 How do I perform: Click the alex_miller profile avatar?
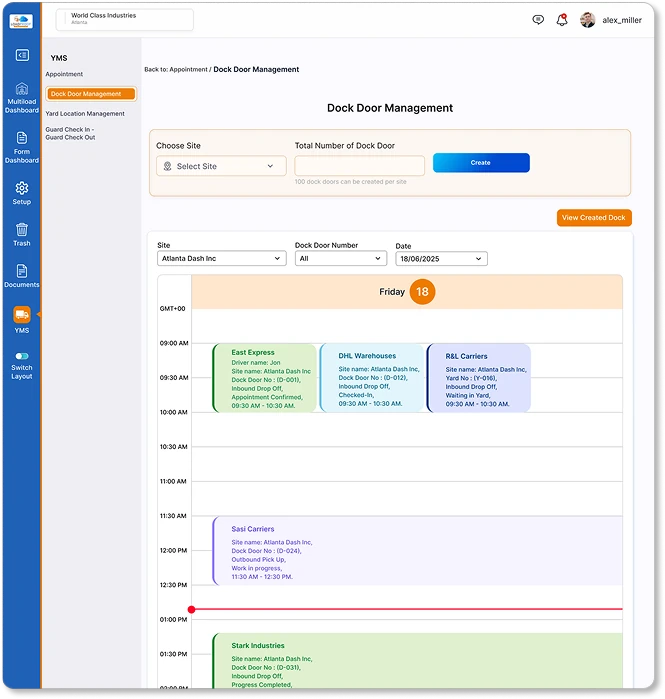(587, 20)
